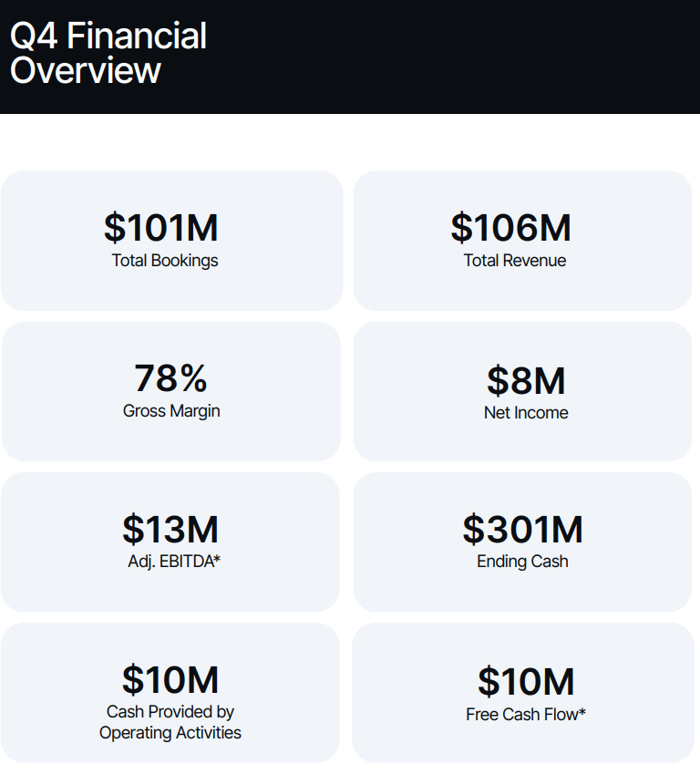Select the $10M above Cash Provided by Operating Activities
Screen dimensions: 700x764
click(170, 680)
